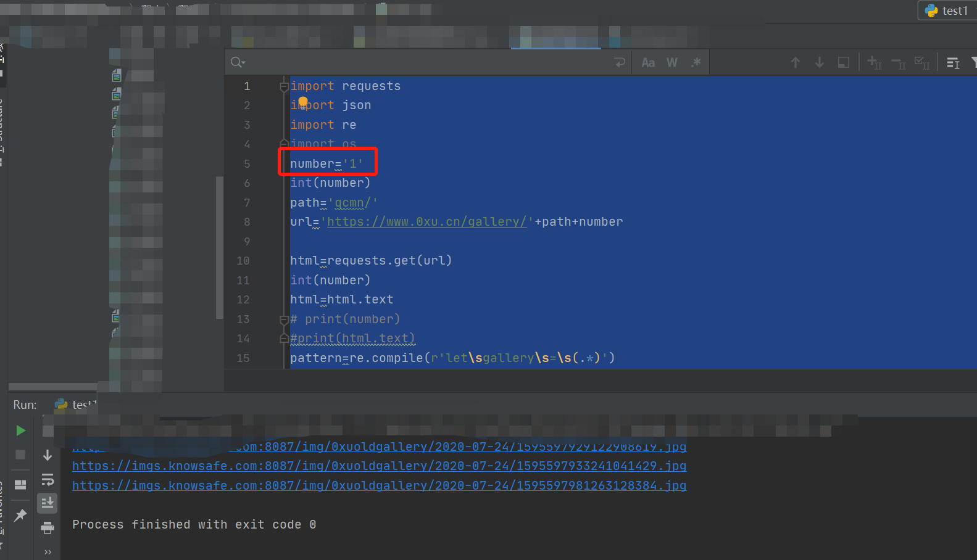This screenshot has width=977, height=560.
Task: Toggle Match Case (Aa) option
Action: tap(648, 62)
